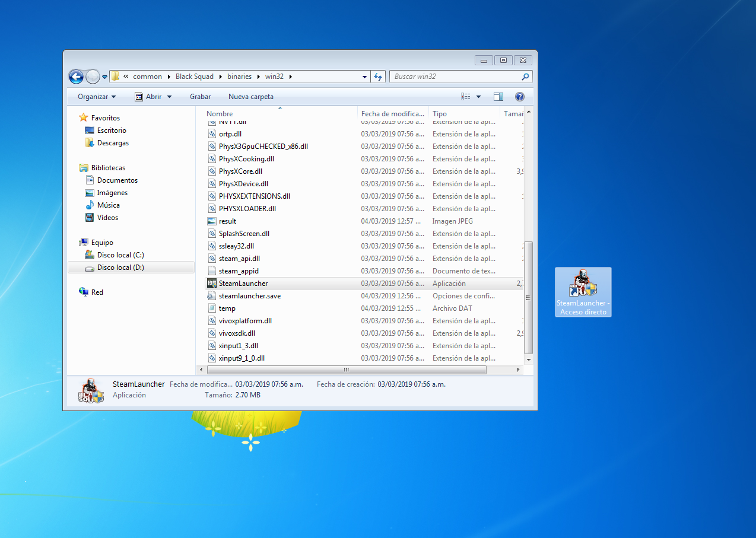Select Red in the navigation pane
756x538 pixels.
point(97,292)
